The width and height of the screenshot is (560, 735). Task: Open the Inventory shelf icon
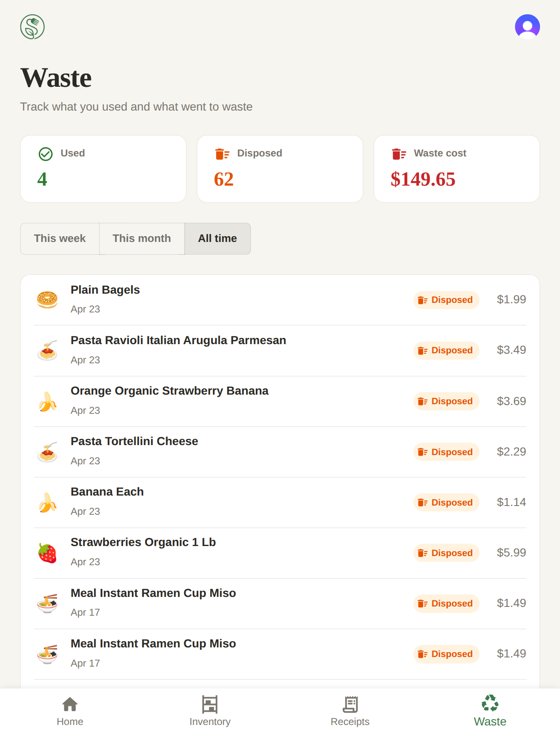click(210, 705)
